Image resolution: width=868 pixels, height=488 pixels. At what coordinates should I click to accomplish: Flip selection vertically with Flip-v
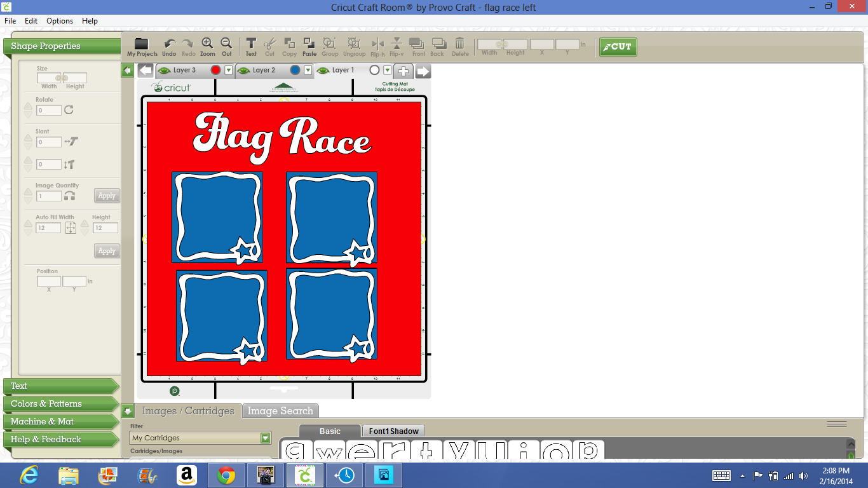pyautogui.click(x=397, y=46)
